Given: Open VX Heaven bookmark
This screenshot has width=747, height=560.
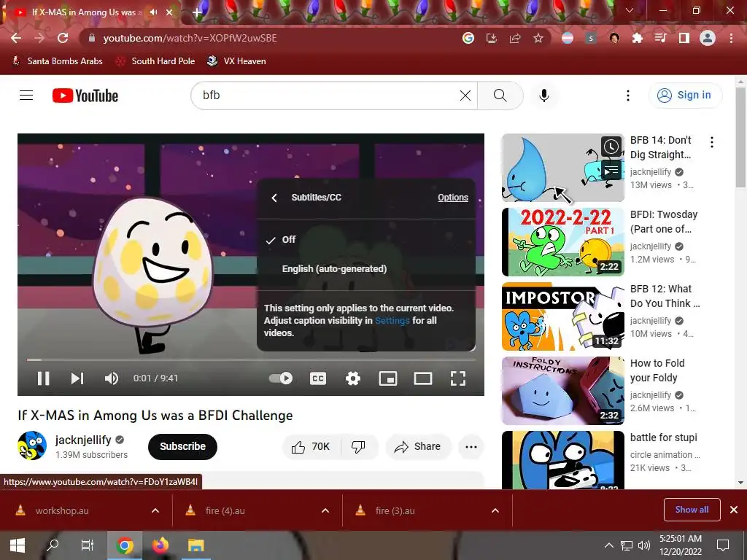Looking at the screenshot, I should tap(237, 61).
